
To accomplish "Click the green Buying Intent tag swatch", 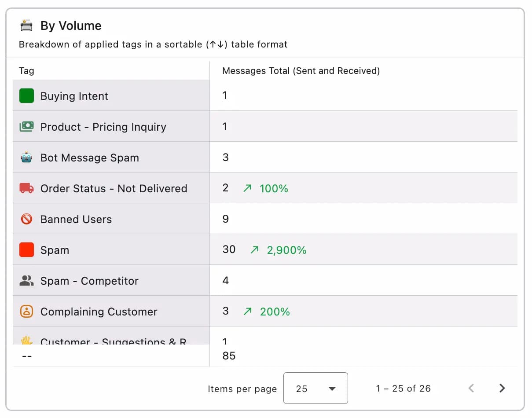I will tap(26, 96).
